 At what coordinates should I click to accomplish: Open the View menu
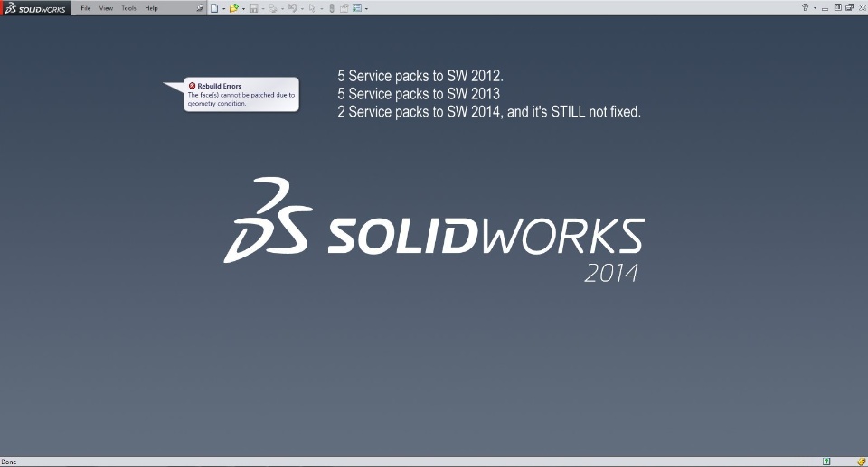[x=106, y=8]
